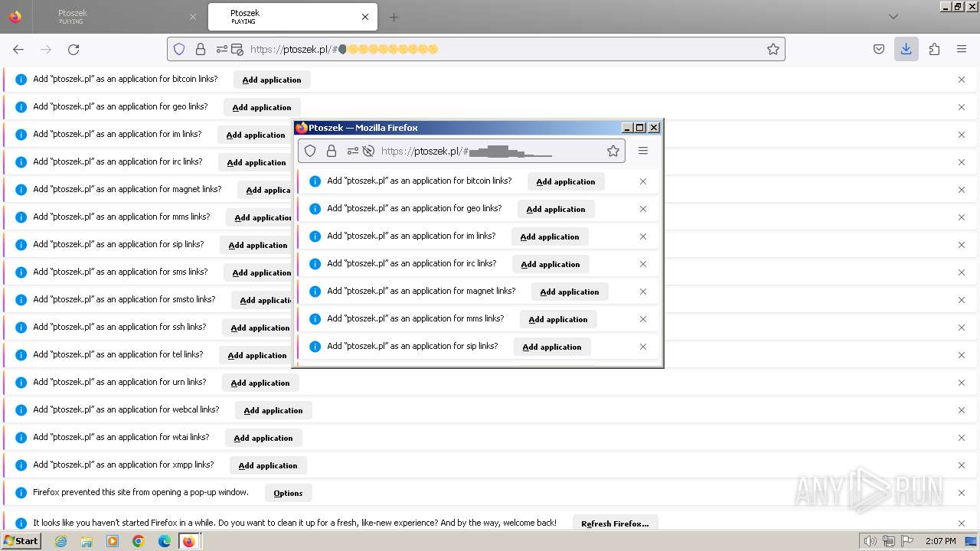Add application for geo links in main window
Image resolution: width=980 pixels, height=551 pixels.
coord(262,107)
